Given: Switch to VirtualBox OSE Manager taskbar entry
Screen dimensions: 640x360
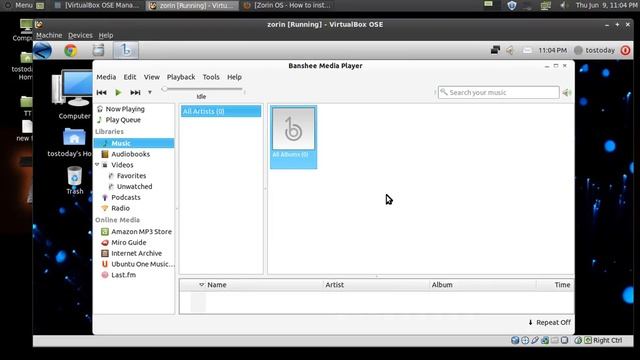Looking at the screenshot, I should pos(97,5).
